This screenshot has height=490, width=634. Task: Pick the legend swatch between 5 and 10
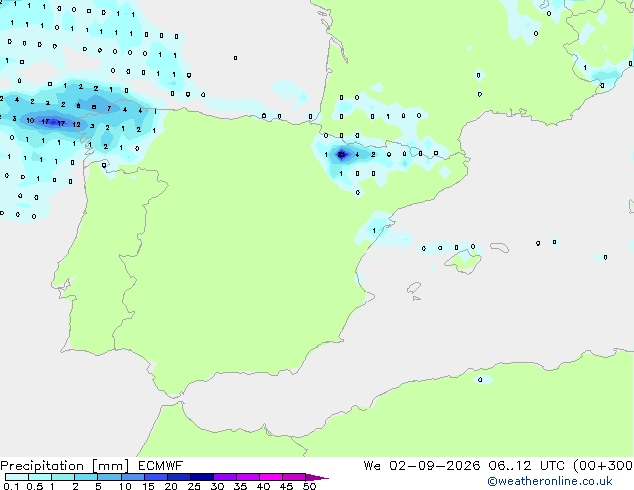[109, 477]
